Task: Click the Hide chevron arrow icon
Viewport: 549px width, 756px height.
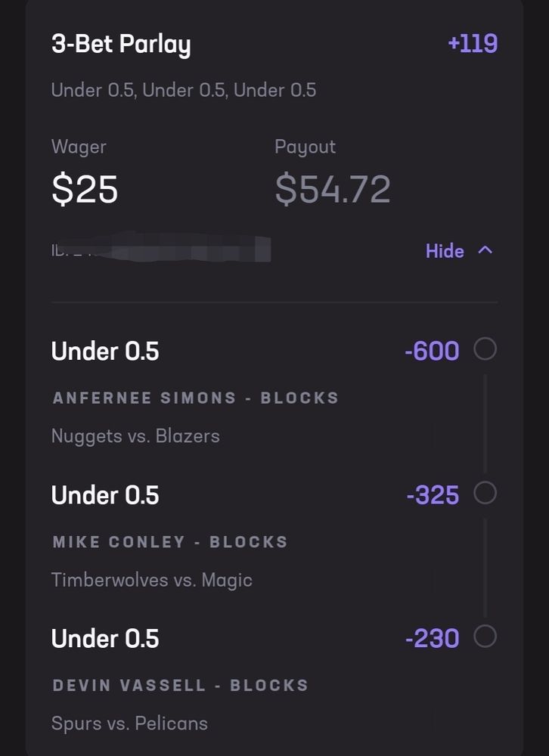Action: pyautogui.click(x=485, y=250)
